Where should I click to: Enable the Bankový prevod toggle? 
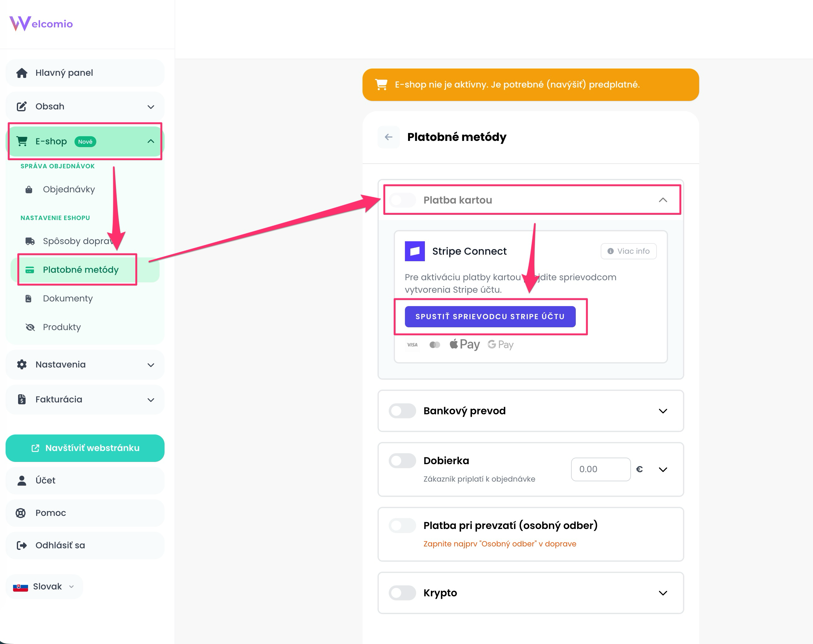coord(402,411)
